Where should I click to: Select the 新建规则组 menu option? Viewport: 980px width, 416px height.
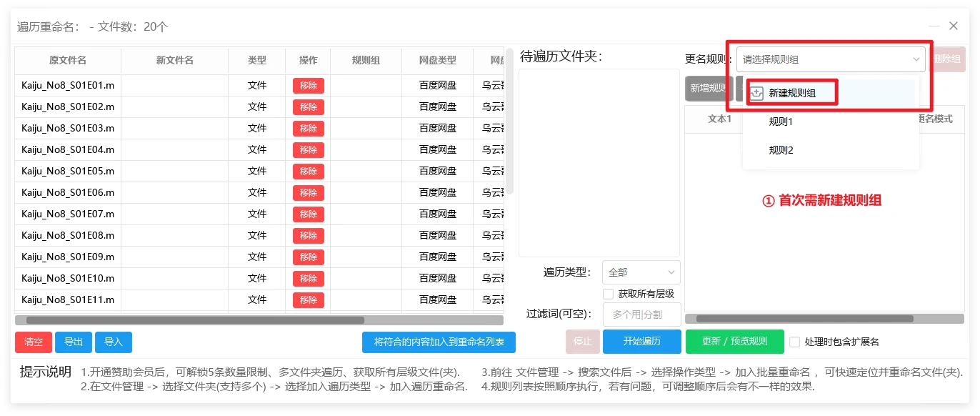[x=792, y=94]
